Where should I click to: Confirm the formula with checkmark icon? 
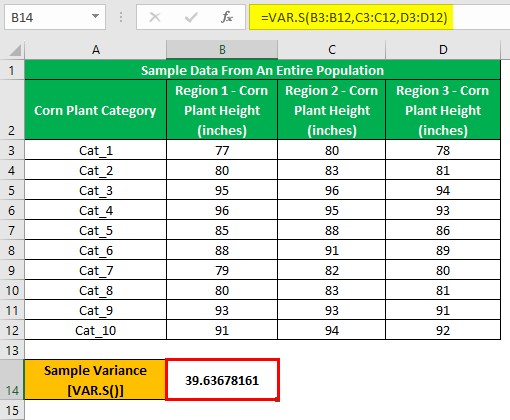pos(191,17)
